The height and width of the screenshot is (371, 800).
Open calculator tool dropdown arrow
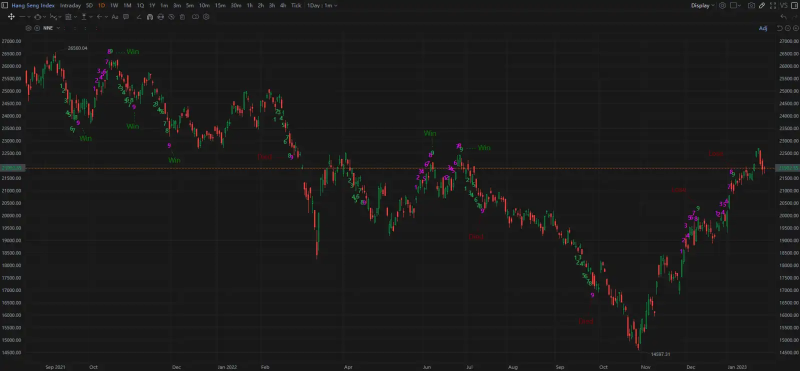tap(76, 17)
